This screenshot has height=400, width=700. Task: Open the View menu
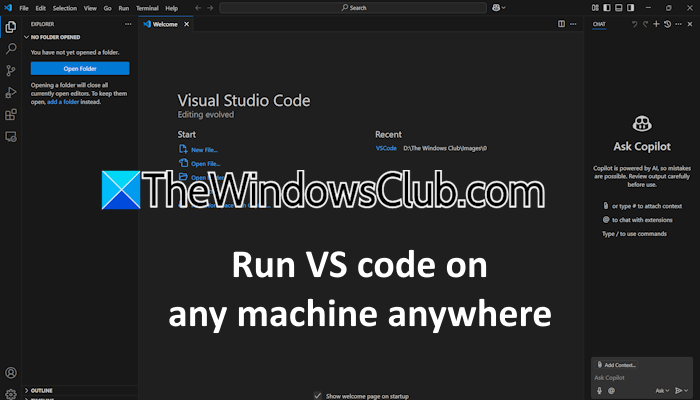90,8
